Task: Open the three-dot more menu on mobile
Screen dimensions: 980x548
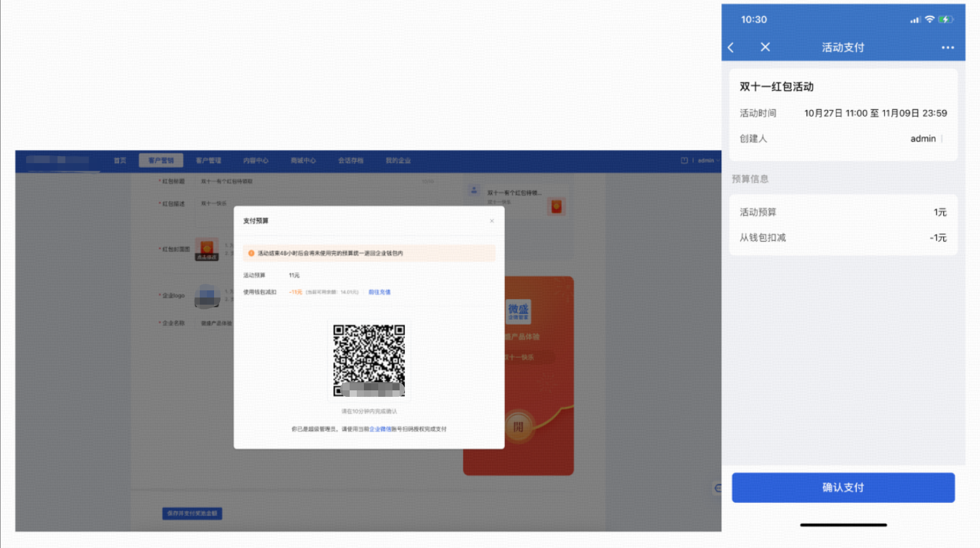Action: (947, 48)
